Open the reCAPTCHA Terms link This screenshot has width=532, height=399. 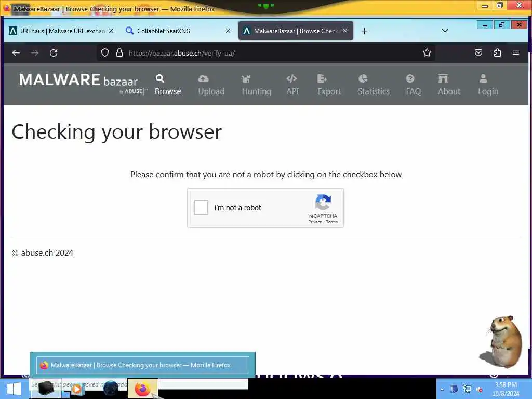[332, 222]
